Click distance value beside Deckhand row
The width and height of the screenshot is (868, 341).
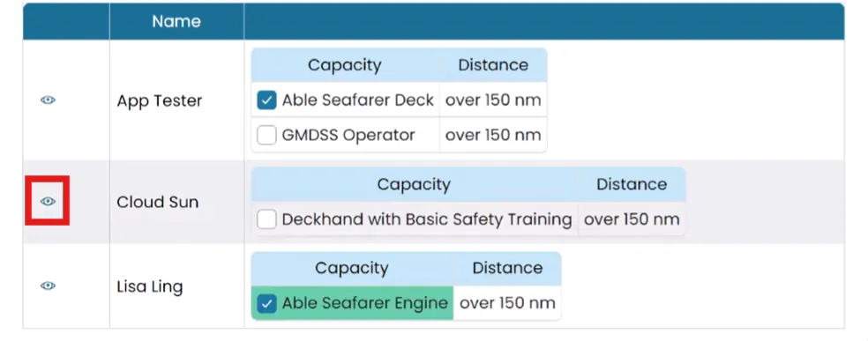click(632, 219)
